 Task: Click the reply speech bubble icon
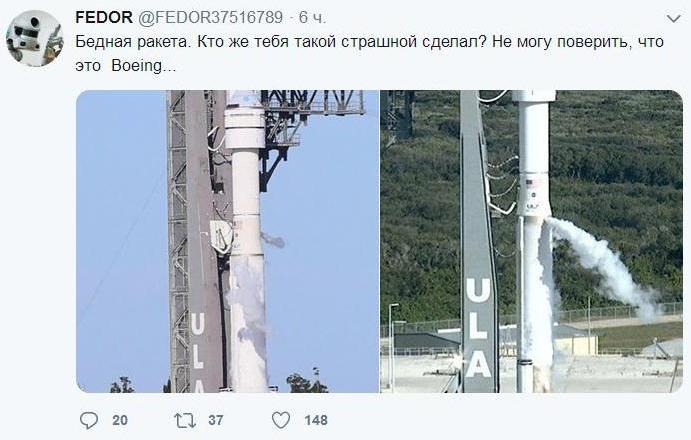coord(89,420)
